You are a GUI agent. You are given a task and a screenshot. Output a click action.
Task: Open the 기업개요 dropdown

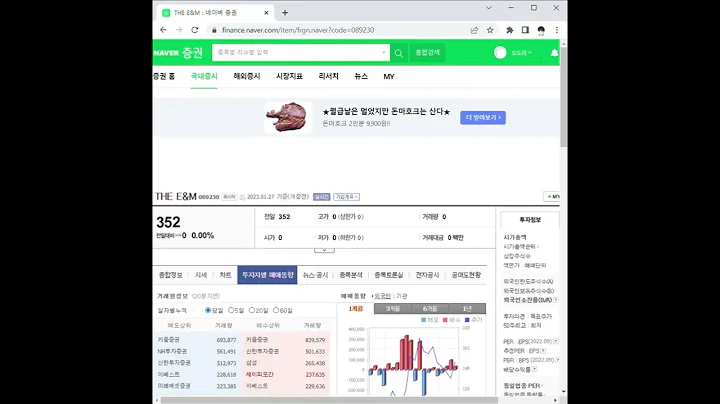(x=347, y=197)
